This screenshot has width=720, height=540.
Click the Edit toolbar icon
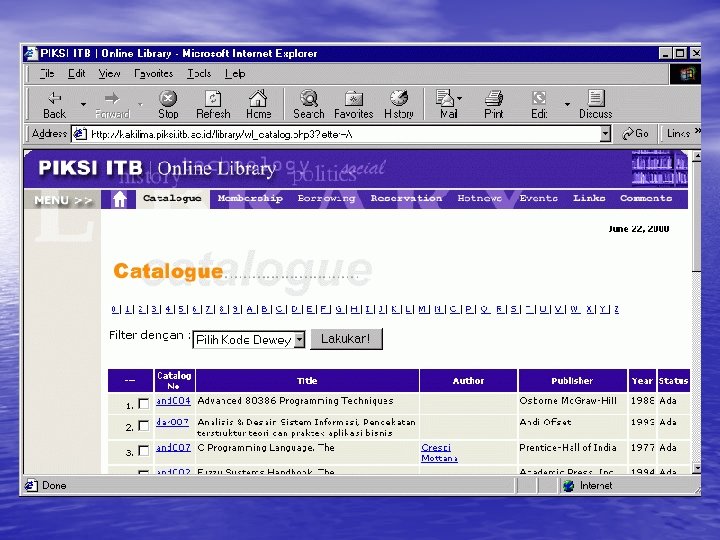tap(539, 104)
